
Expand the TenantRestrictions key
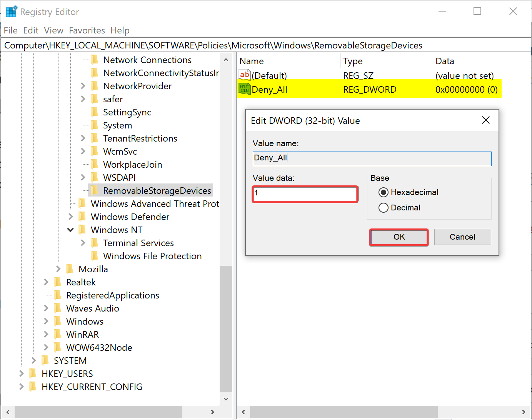point(83,138)
